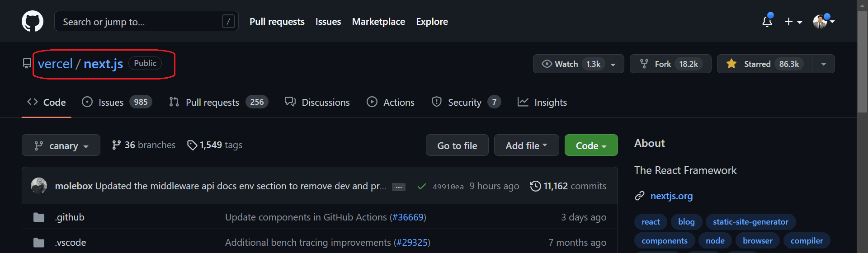
Task: Click Go to file
Action: tap(457, 145)
